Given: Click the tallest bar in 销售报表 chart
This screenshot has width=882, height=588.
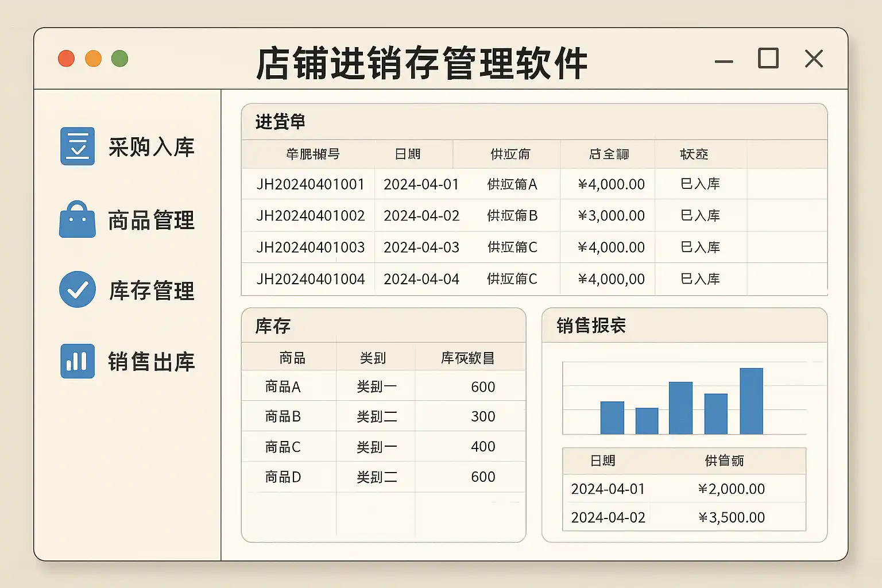Looking at the screenshot, I should (x=751, y=401).
